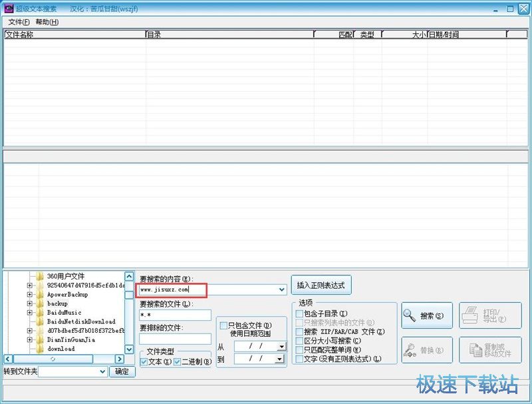This screenshot has width=532, height=404.
Task: Click the 确定 button
Action: tap(122, 371)
